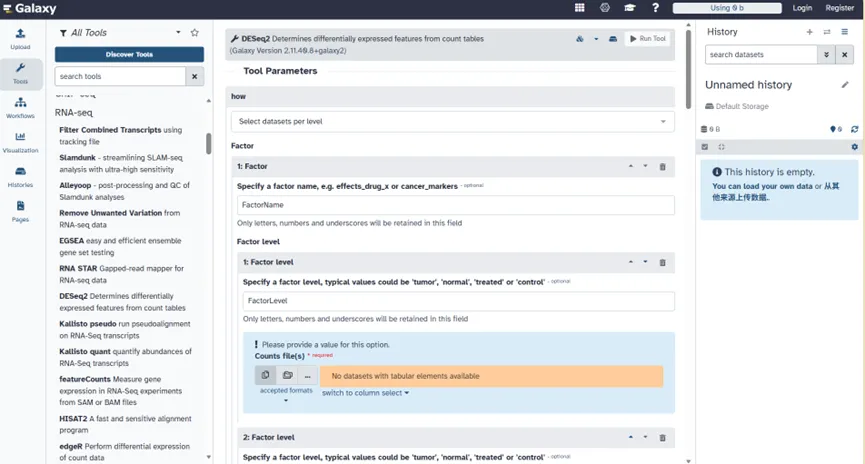Open the history options menu icon
The width and height of the screenshot is (865, 464).
pos(845,32)
